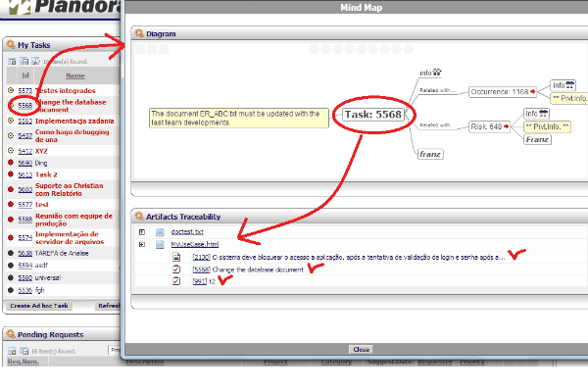Click the MyUseCase.html file icon
Viewport: 588px width, 392px height.
pos(161,244)
